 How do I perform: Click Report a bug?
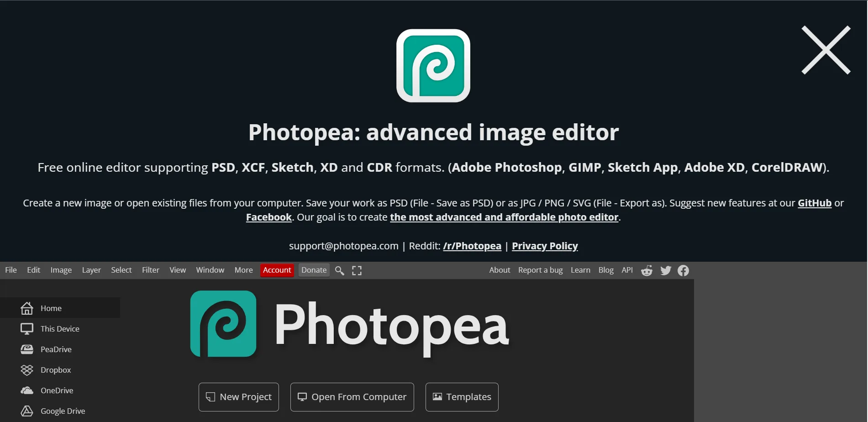[541, 270]
